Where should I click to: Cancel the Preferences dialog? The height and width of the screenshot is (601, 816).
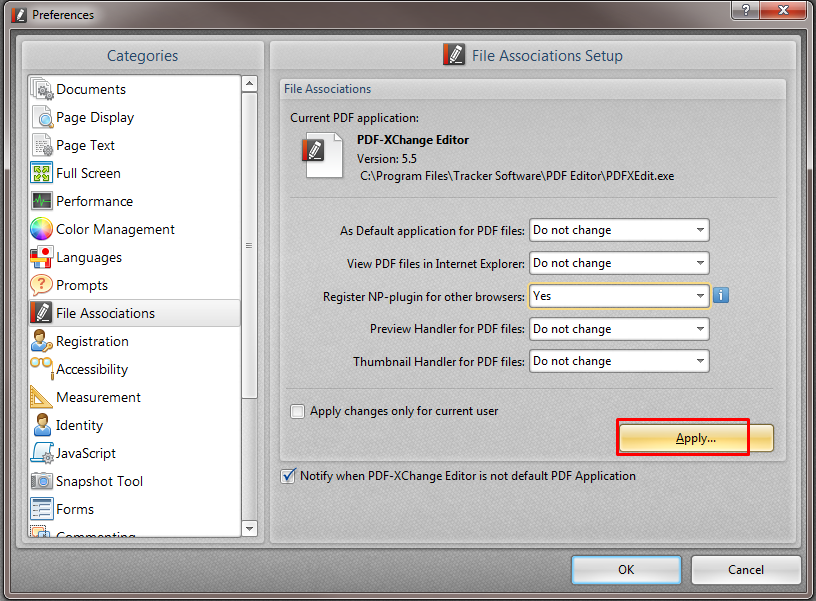click(746, 570)
